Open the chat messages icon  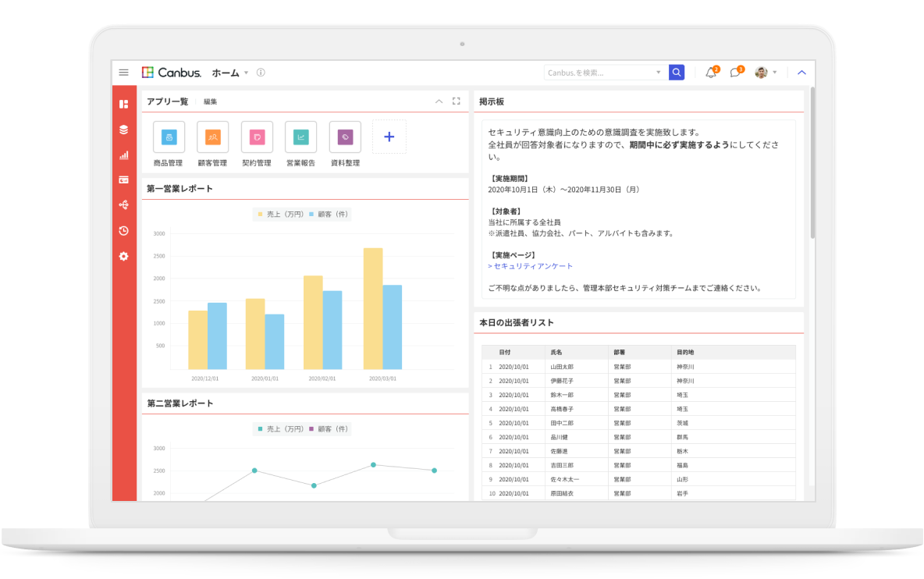pos(734,73)
